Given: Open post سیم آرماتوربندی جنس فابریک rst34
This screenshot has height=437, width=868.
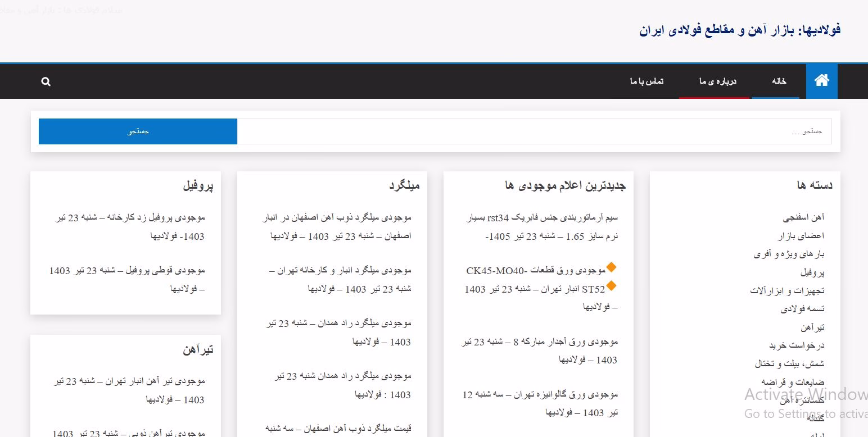Looking at the screenshot, I should tap(542, 226).
